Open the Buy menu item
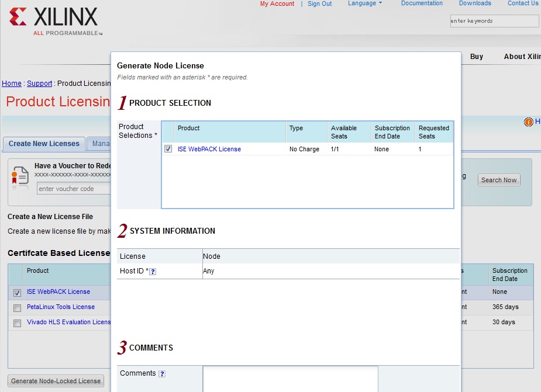The width and height of the screenshot is (541, 392). (477, 57)
